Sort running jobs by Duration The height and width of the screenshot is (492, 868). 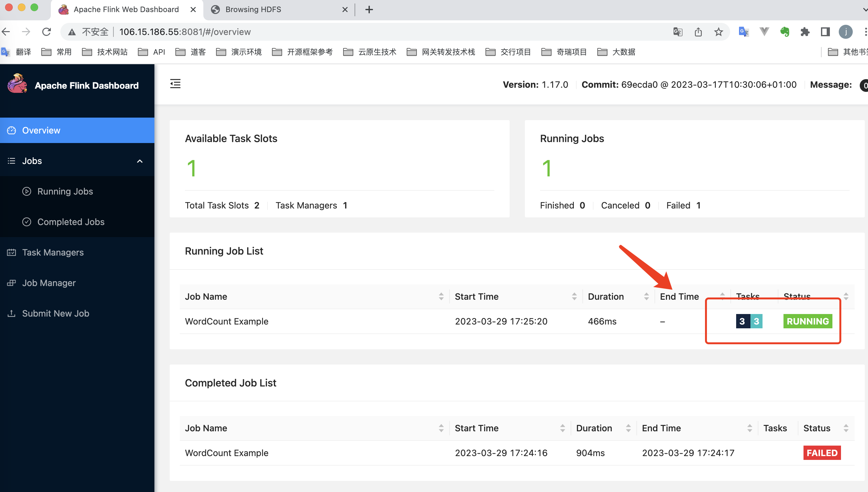[x=646, y=296]
